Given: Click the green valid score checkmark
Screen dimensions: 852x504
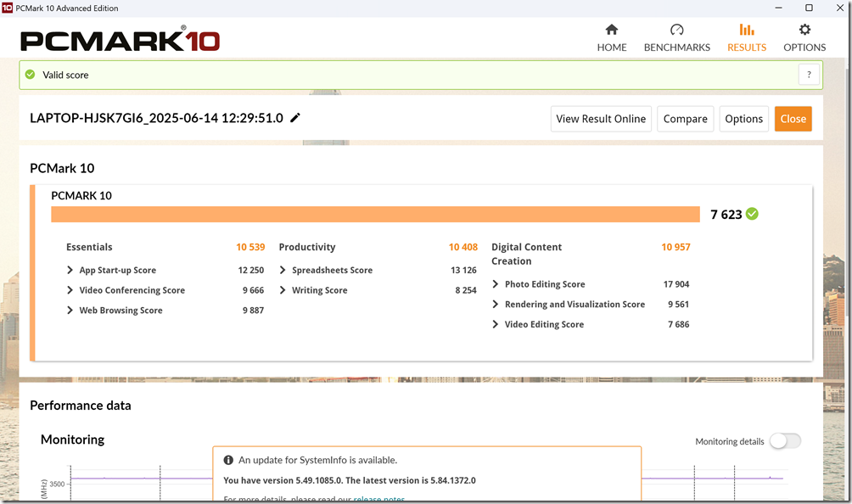Looking at the screenshot, I should pyautogui.click(x=31, y=75).
